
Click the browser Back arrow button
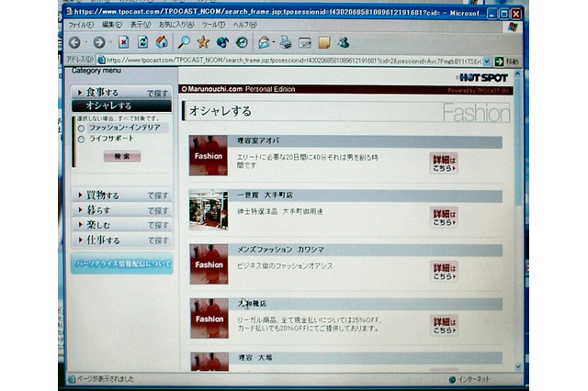point(74,42)
